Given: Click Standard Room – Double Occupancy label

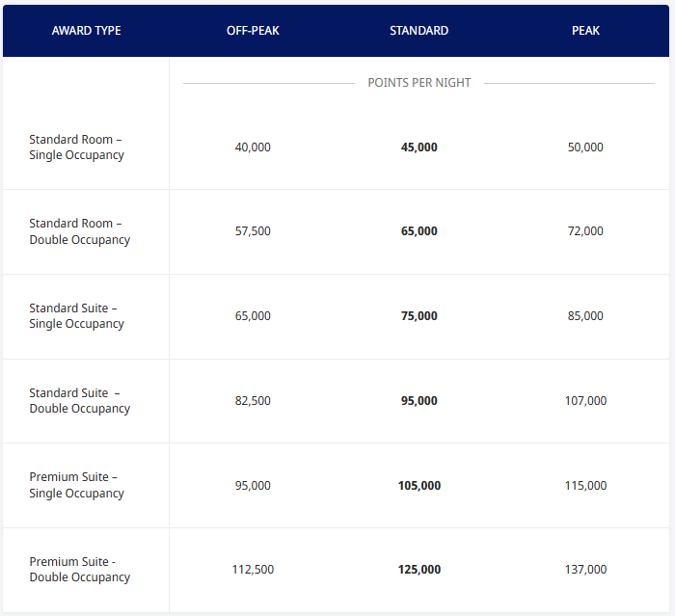Looking at the screenshot, I should [79, 231].
